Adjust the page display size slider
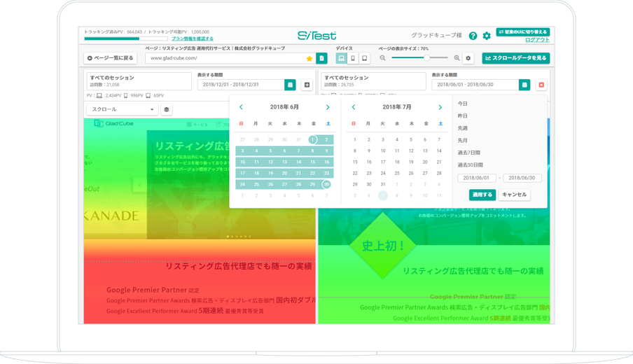The image size is (633, 364). [426, 58]
